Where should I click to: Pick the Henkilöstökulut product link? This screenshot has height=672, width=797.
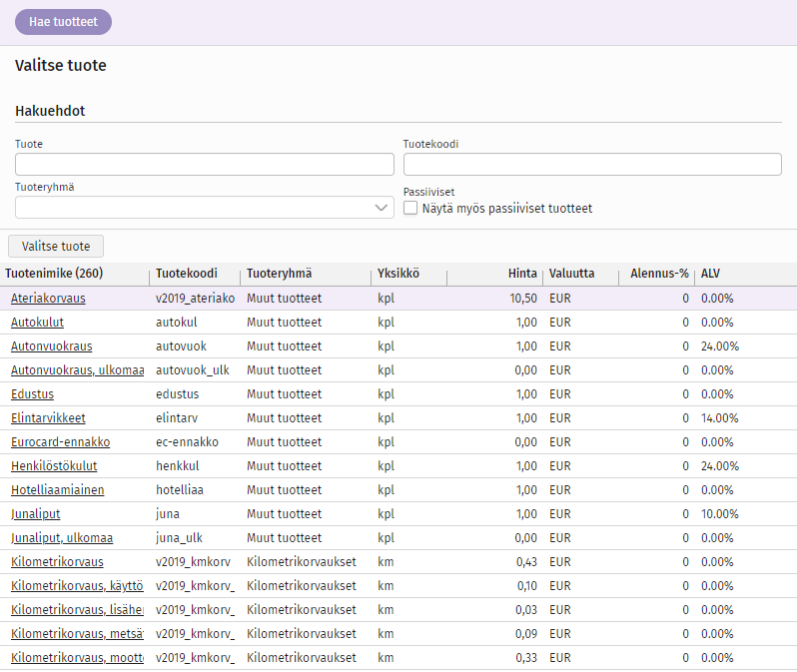pyautogui.click(x=54, y=466)
